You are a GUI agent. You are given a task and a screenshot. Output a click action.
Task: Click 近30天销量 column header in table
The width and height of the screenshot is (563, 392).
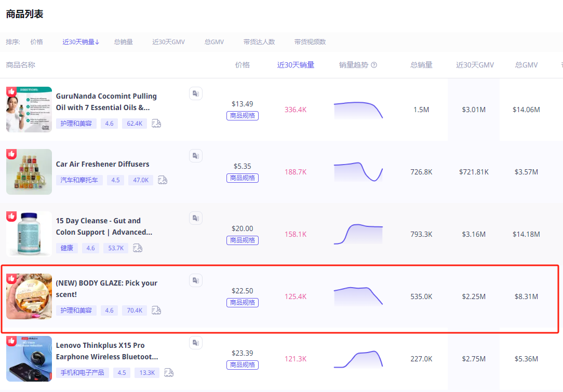click(296, 65)
